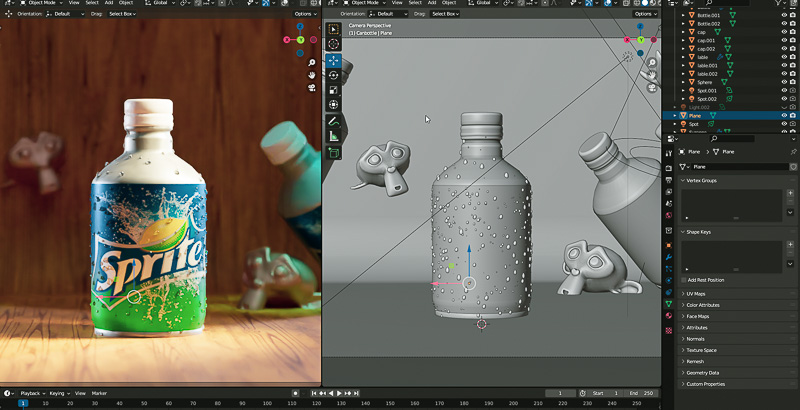Image resolution: width=800 pixels, height=410 pixels.
Task: Disable Plane in renders via camera icon
Action: [793, 116]
